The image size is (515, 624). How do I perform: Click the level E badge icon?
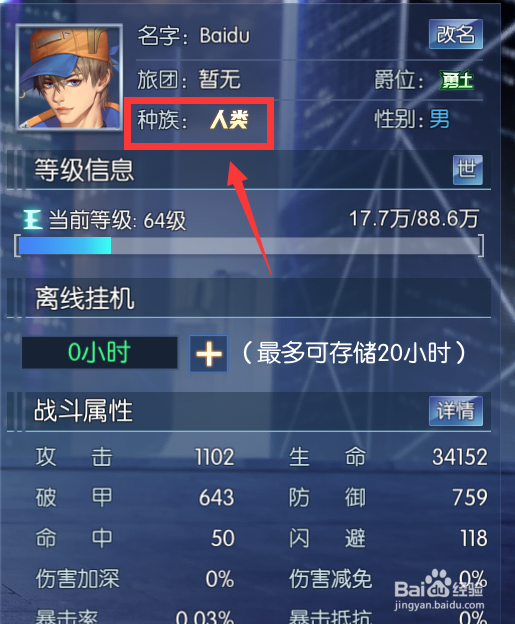[x=33, y=219]
